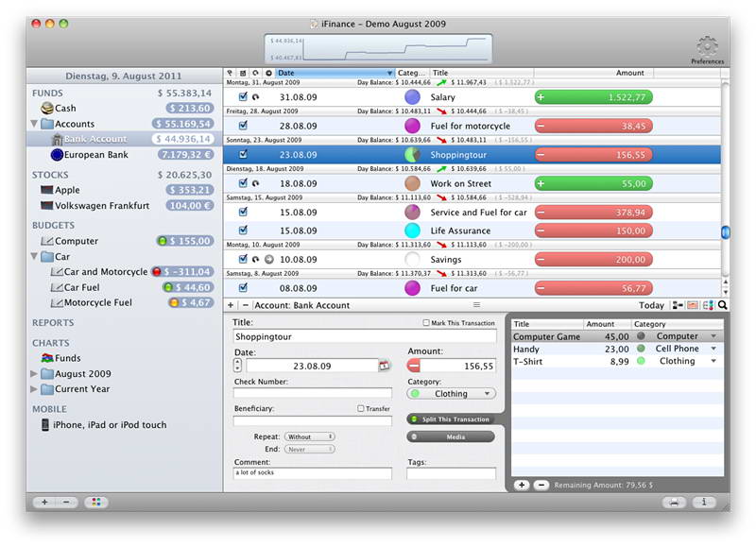Click the Computer budget chart icon
756x547 pixels.
pos(46,241)
